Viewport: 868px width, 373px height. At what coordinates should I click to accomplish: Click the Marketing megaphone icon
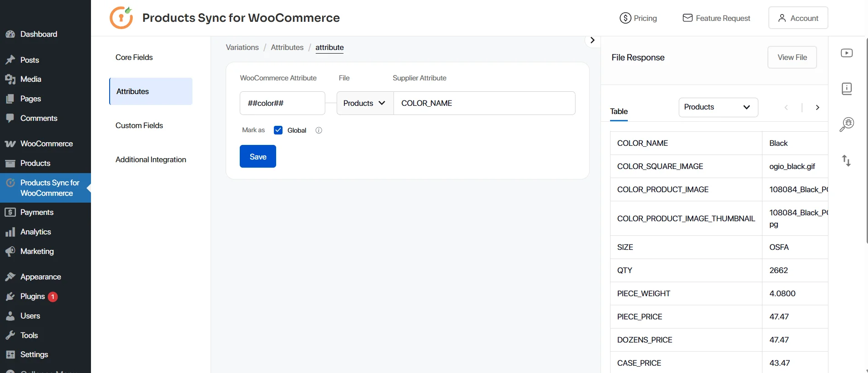tap(10, 251)
